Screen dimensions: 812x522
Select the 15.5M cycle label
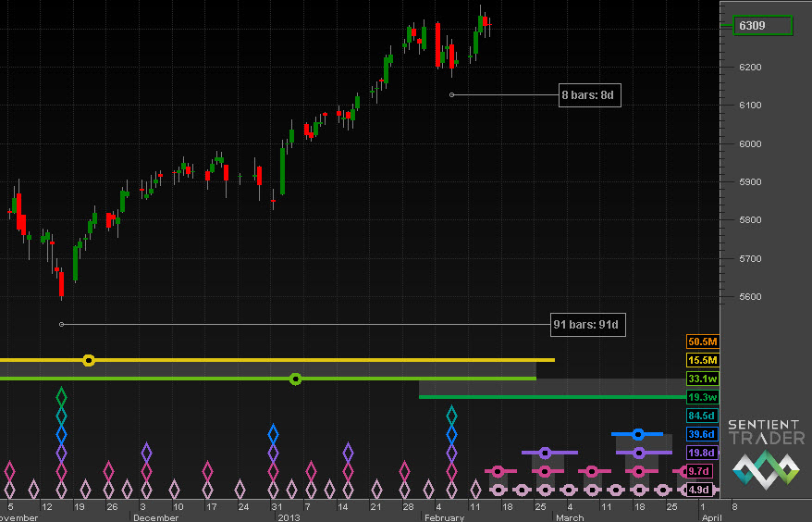tap(702, 360)
